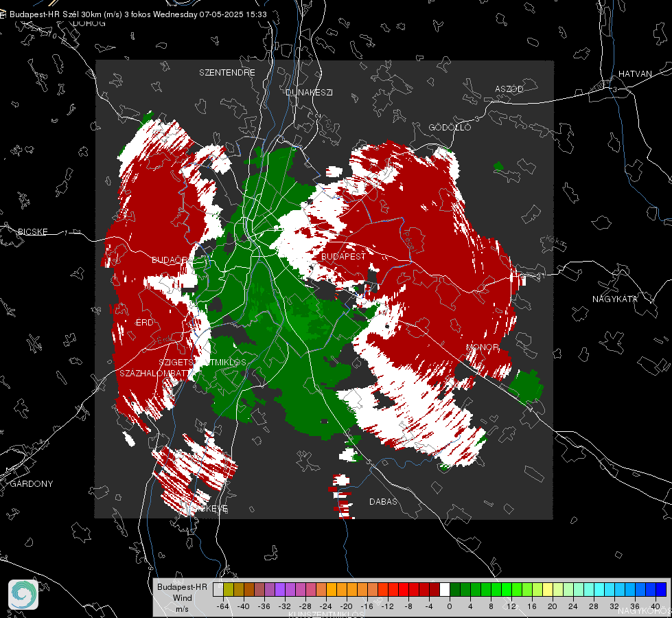Click the ÉRD city label
This screenshot has height=618, width=672.
pos(144,323)
